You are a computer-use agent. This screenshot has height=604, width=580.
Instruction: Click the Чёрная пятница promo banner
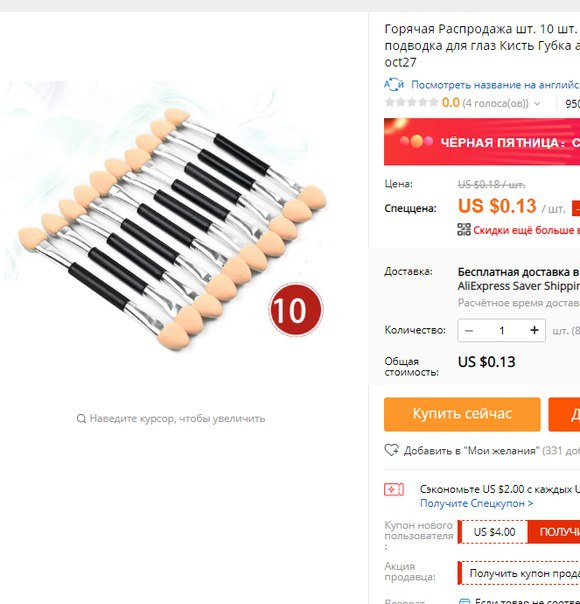pyautogui.click(x=482, y=142)
